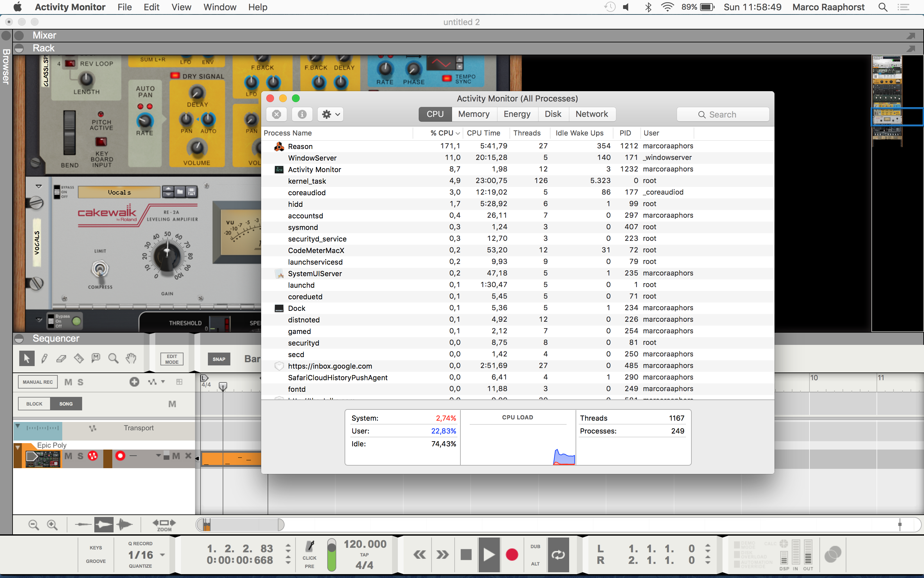Click the stop transport button
Viewport: 924px width, 578px height.
[x=466, y=554]
